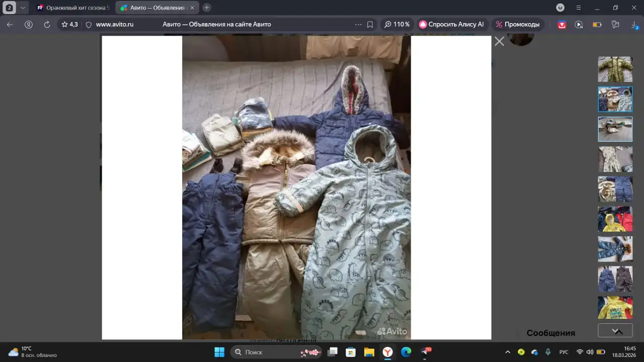Switch to the Оранжевый хит сезона tab
This screenshot has height=362, width=644.
click(x=73, y=8)
